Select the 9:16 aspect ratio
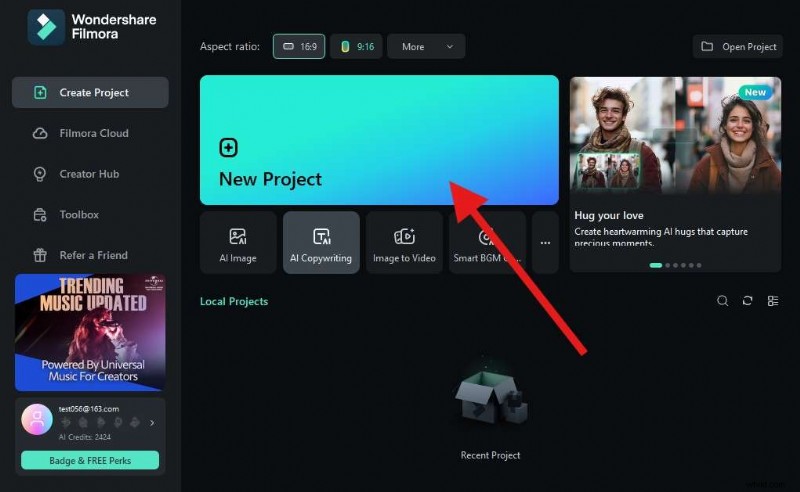This screenshot has height=492, width=800. pos(356,46)
